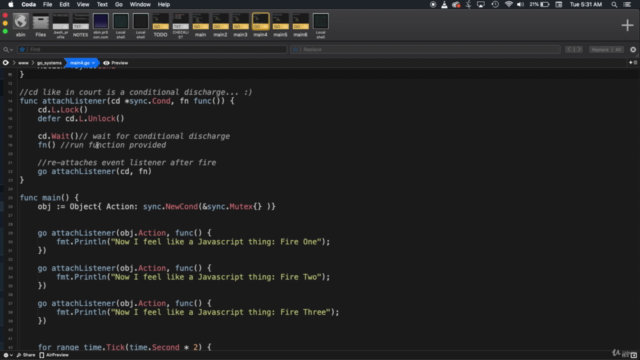Open the Local shell tab right after main6
The image size is (640, 360).
coord(320,25)
